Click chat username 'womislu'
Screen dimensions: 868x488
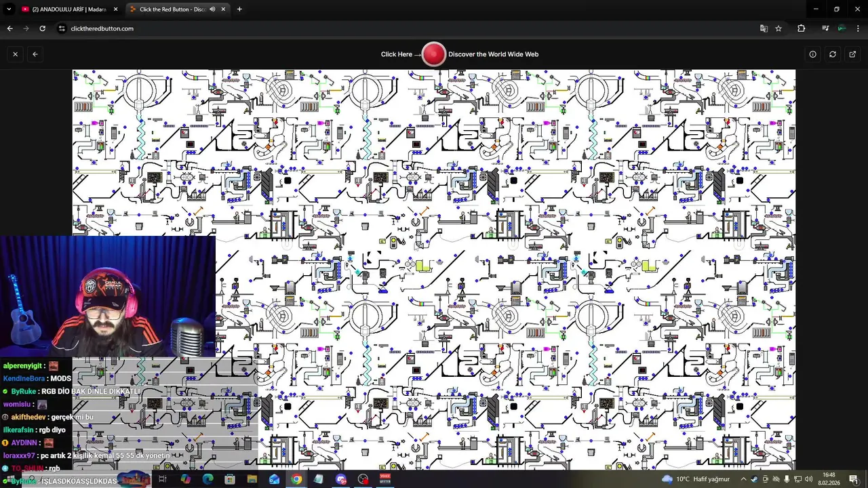(x=17, y=405)
